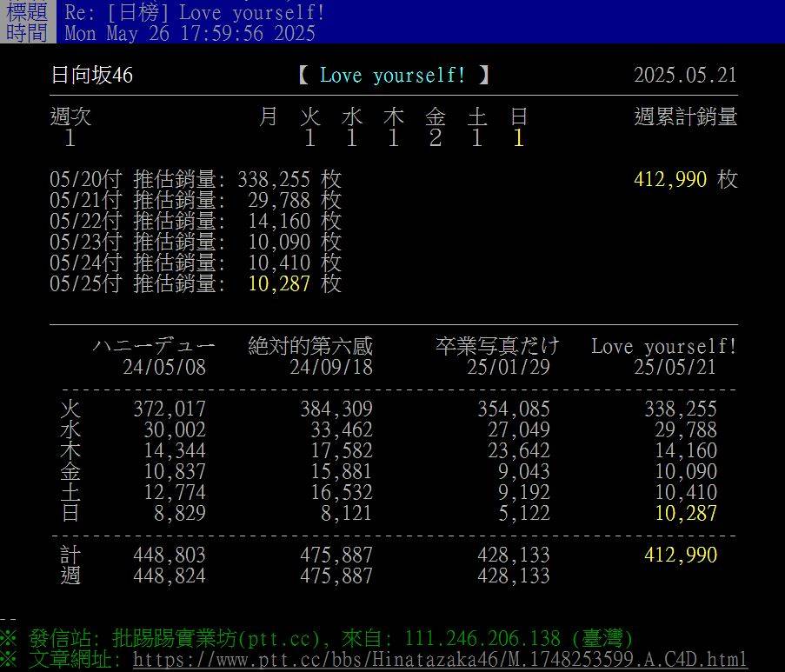785x672 pixels.
Task: Click the '火' row label in comparison table
Action: point(70,409)
